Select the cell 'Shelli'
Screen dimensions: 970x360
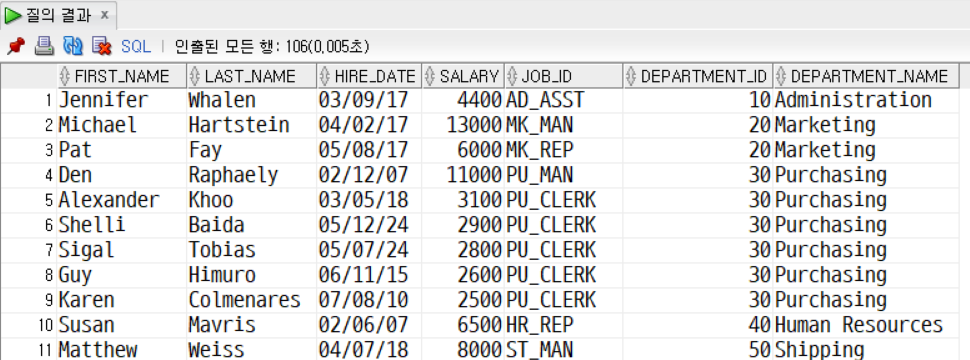click(x=122, y=225)
